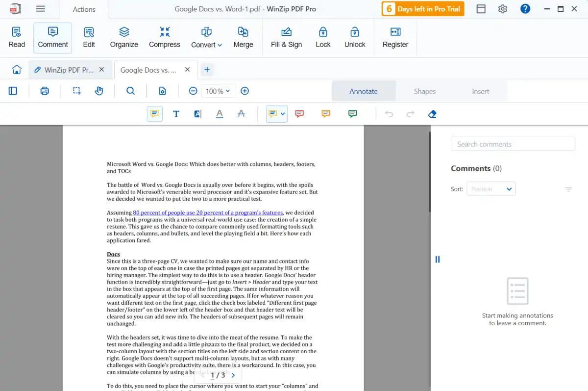
Task: Open the Sort by Position dropdown
Action: (491, 189)
